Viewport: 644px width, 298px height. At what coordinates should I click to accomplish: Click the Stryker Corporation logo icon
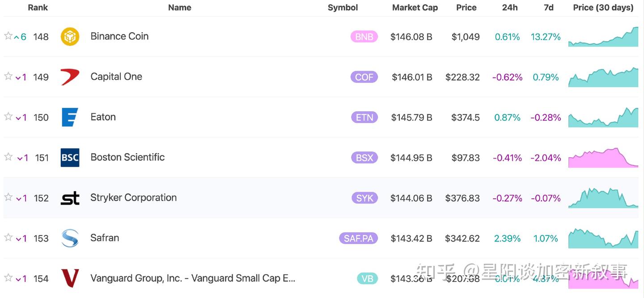click(x=70, y=198)
